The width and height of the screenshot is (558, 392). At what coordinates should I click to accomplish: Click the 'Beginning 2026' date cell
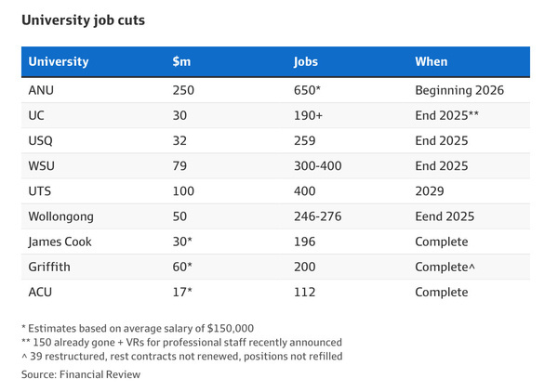pos(459,91)
